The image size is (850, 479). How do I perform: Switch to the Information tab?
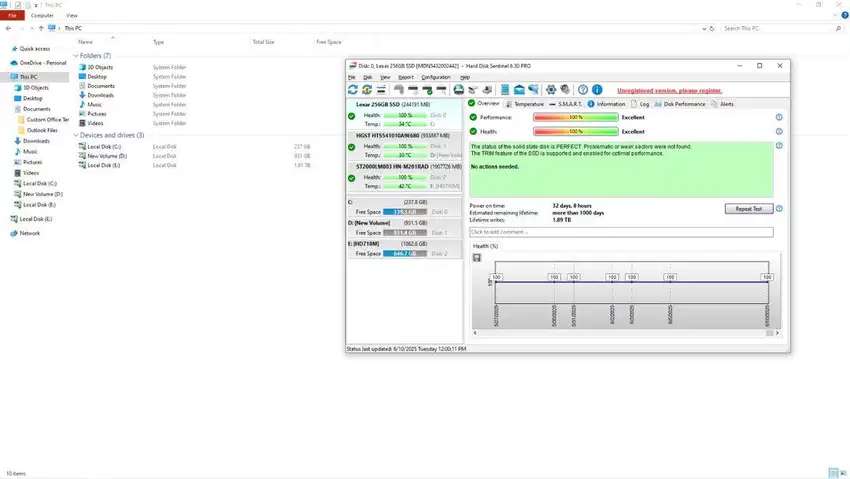pos(606,104)
